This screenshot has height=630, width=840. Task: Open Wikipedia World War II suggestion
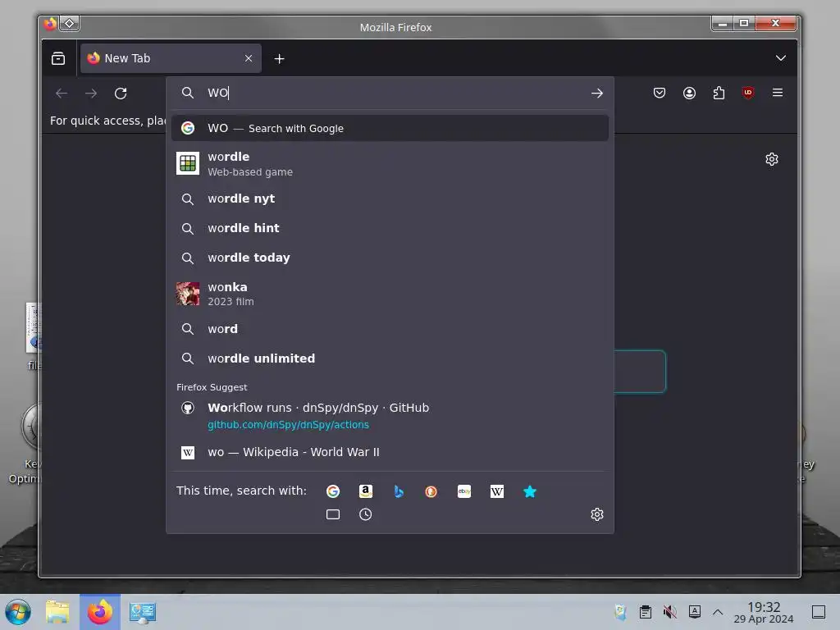[390, 452]
